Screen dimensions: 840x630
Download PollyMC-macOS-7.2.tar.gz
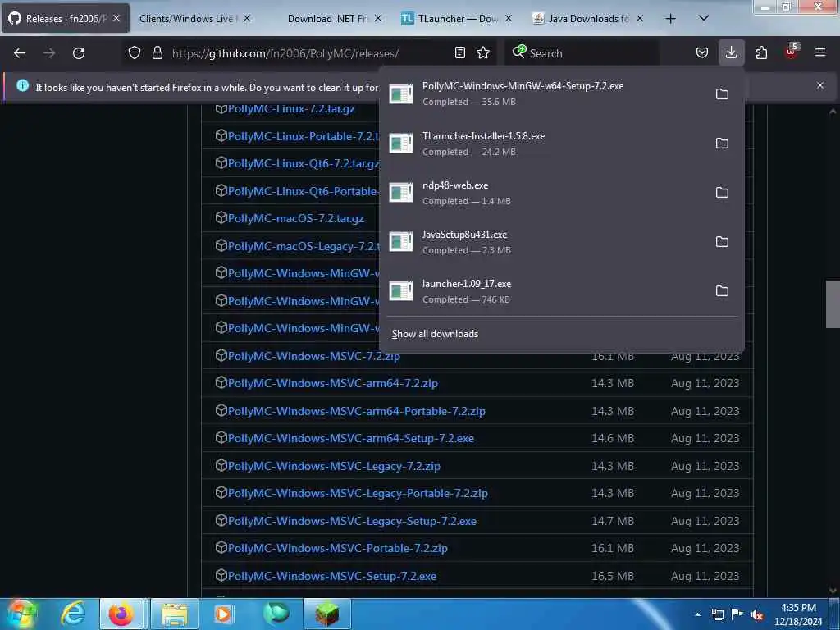tap(295, 218)
